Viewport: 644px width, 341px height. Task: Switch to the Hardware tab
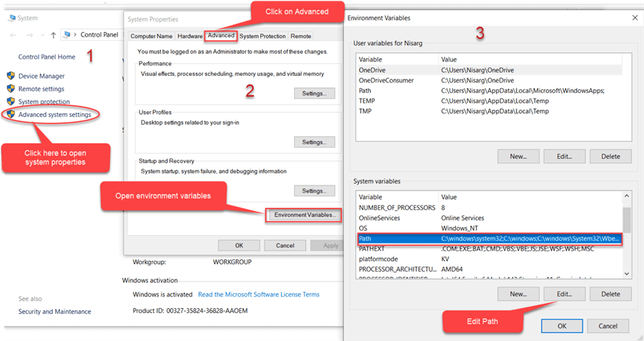[x=190, y=37]
